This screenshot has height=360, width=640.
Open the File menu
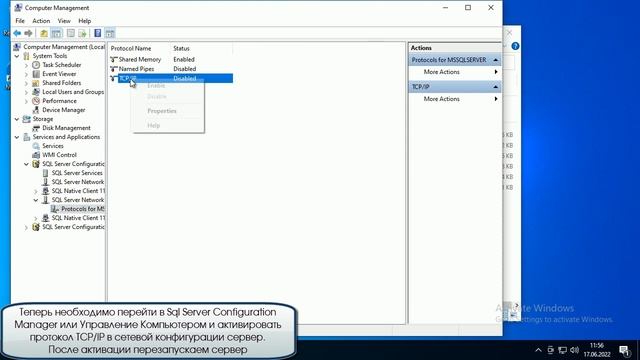click(20, 21)
